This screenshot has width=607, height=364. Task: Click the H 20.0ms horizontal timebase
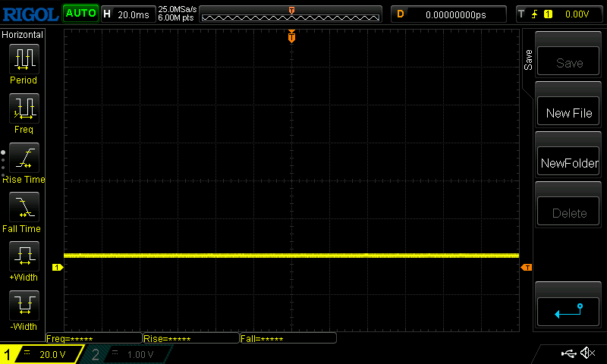pos(127,14)
